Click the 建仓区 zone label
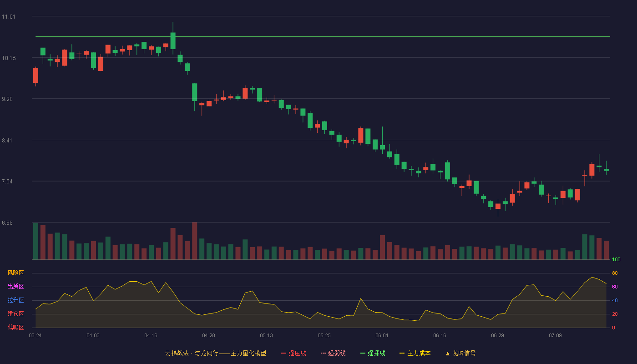The image size is (637, 364). [15, 314]
